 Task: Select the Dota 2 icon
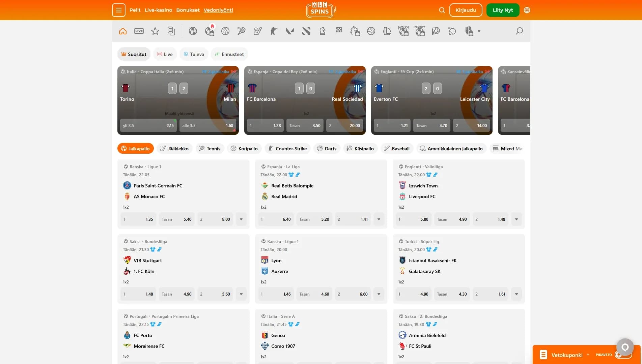click(x=306, y=31)
